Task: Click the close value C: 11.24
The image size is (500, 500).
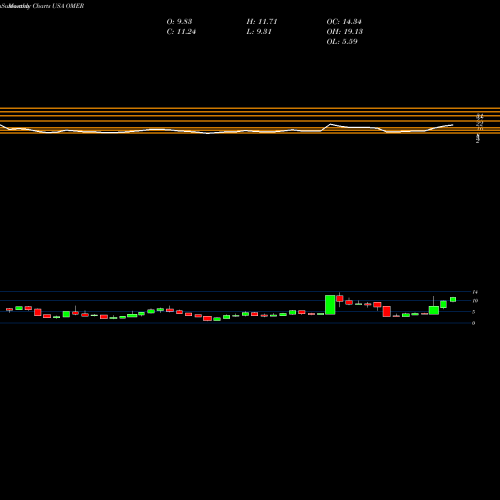Action: (181, 32)
